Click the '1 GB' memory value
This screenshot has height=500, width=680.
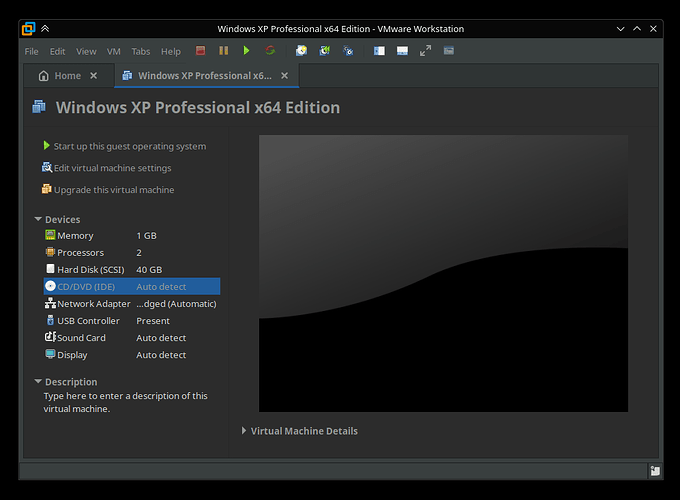[147, 235]
